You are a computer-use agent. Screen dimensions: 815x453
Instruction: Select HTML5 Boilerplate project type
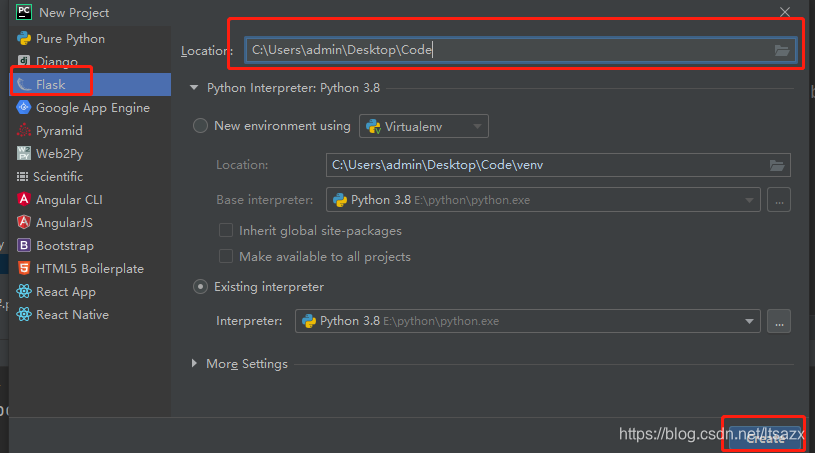(x=90, y=269)
